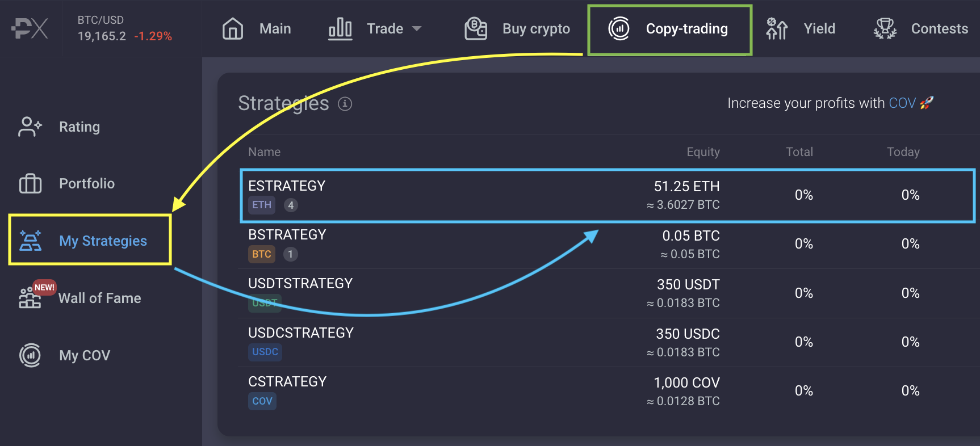Click the Trade bar chart icon

(340, 28)
